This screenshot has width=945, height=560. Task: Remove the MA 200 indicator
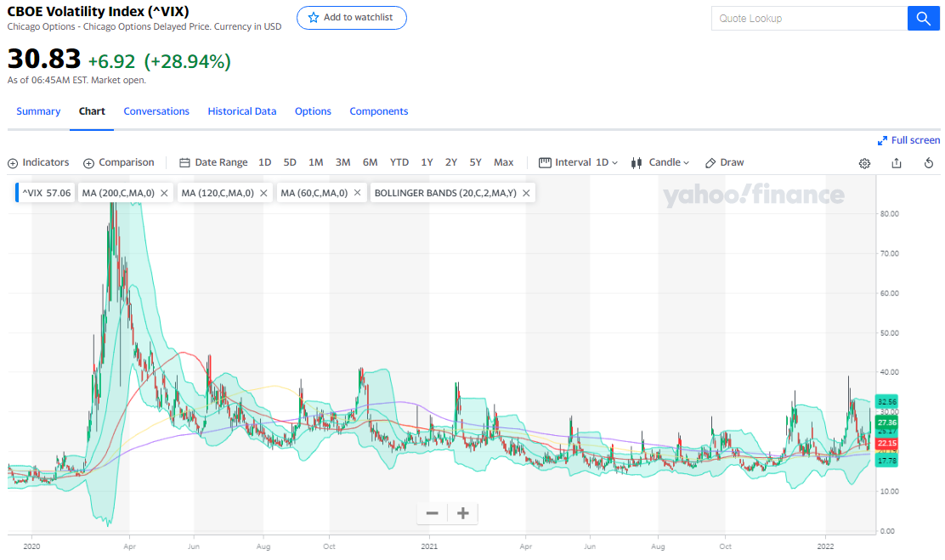point(164,193)
